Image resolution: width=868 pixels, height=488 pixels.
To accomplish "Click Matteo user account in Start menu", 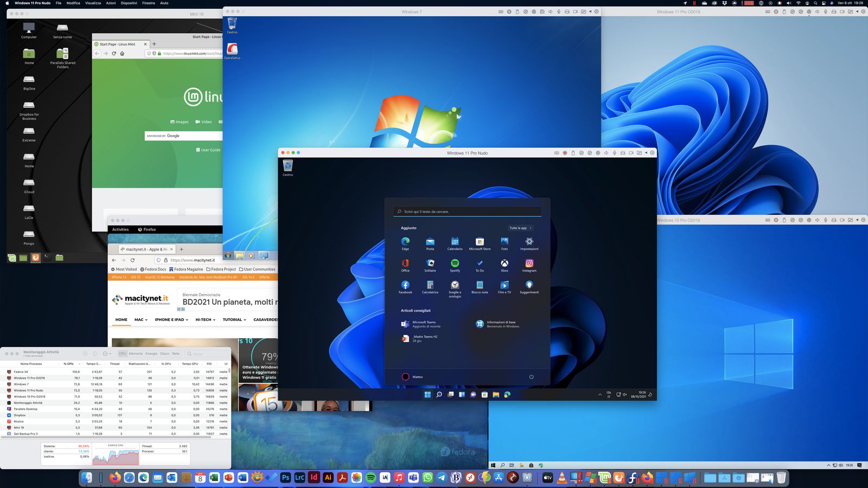I will pos(412,377).
